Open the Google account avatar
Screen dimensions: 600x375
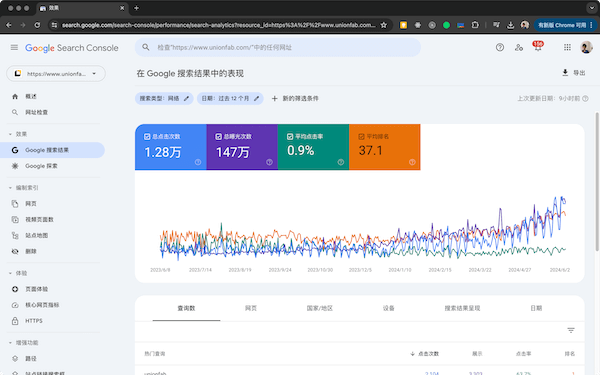[586, 47]
